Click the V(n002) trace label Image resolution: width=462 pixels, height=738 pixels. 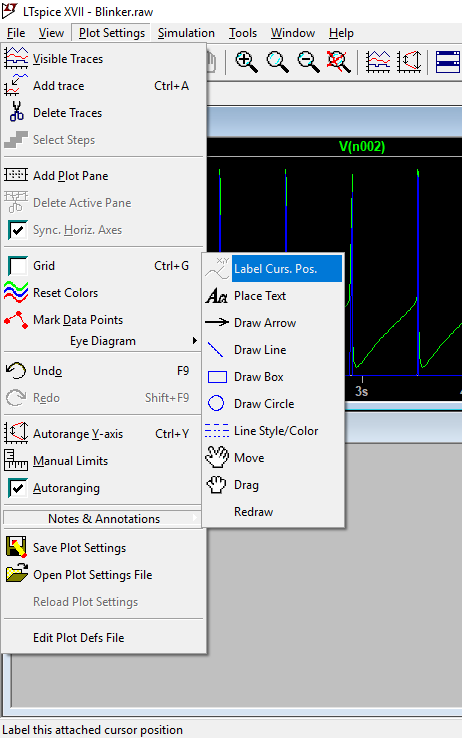(362, 146)
